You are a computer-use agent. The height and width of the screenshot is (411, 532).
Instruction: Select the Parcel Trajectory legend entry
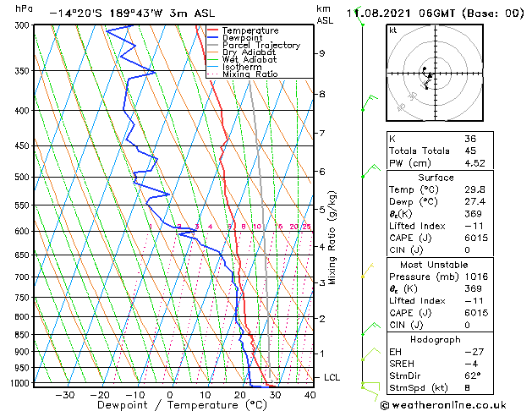[254, 46]
